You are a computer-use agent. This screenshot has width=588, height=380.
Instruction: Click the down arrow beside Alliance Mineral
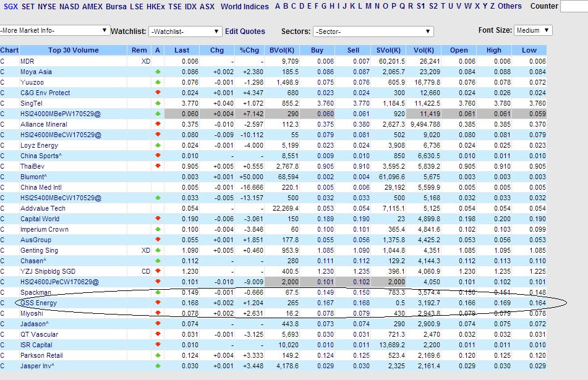[158, 124]
